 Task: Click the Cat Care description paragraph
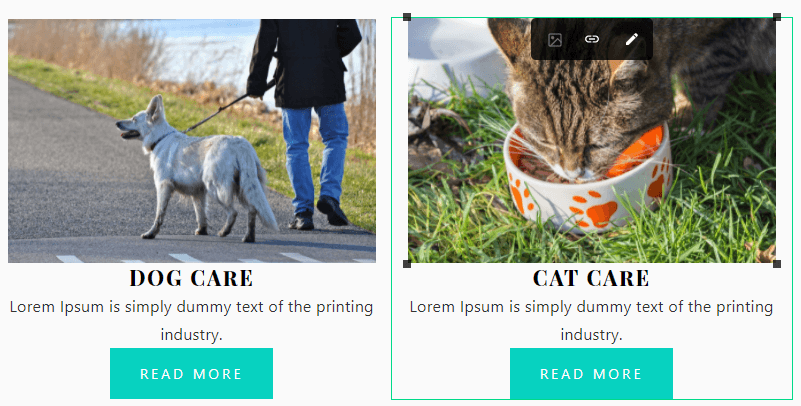pos(592,321)
